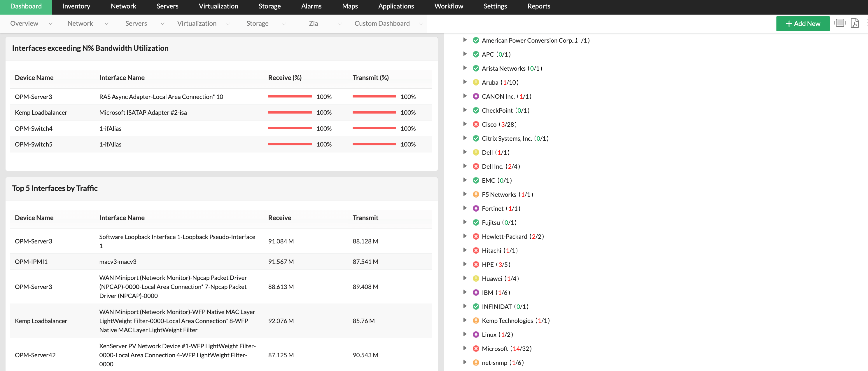Expand the Dell Inc. vendor node
Screen dimensions: 868x371
pyautogui.click(x=465, y=166)
